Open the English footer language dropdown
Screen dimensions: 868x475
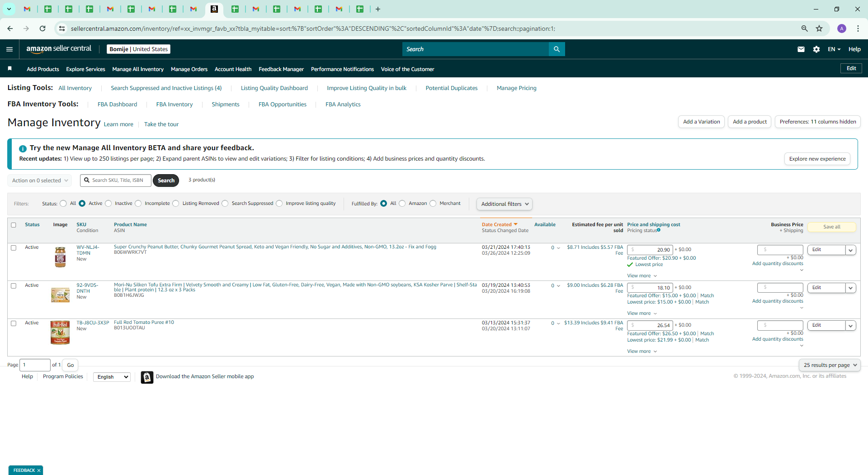[112, 377]
